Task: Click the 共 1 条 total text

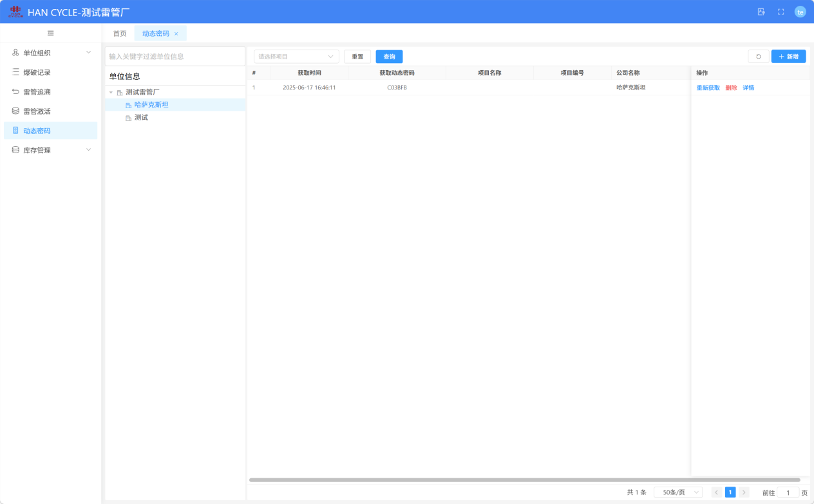Action: click(637, 492)
